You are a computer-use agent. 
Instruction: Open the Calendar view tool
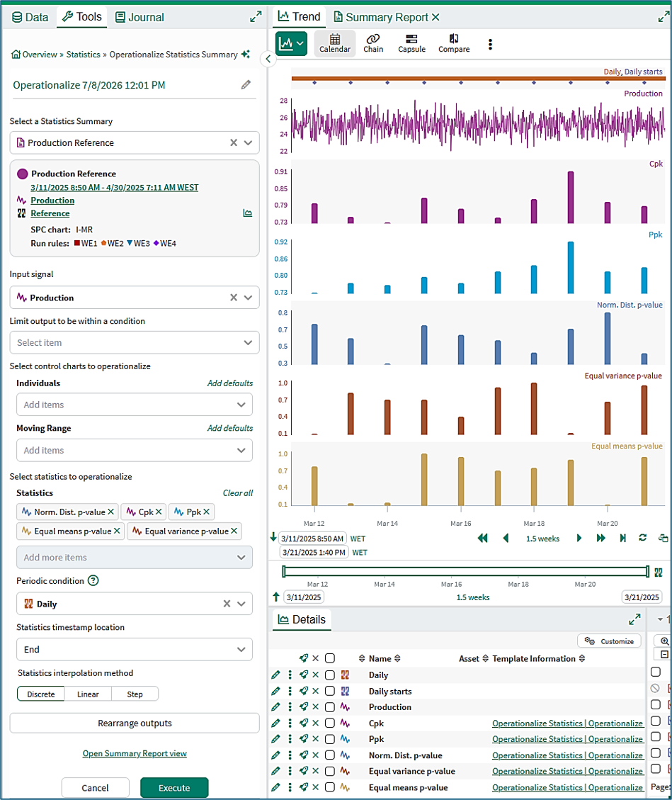point(334,43)
